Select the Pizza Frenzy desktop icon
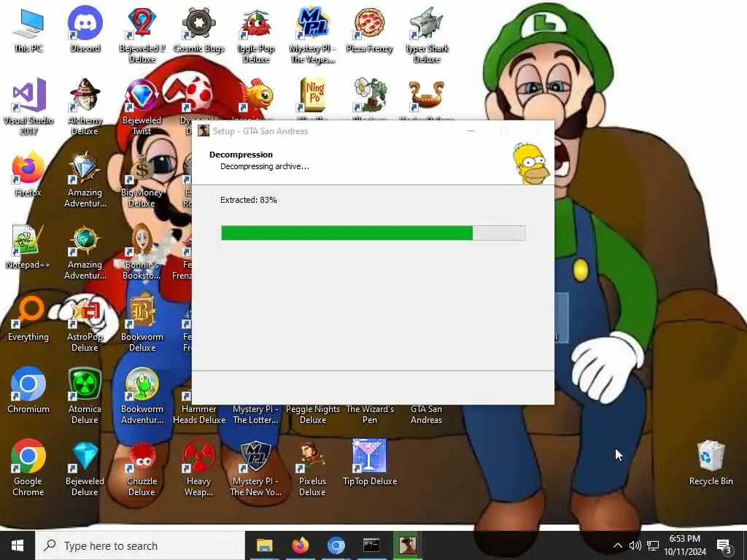Viewport: 747px width, 560px height. 369,28
